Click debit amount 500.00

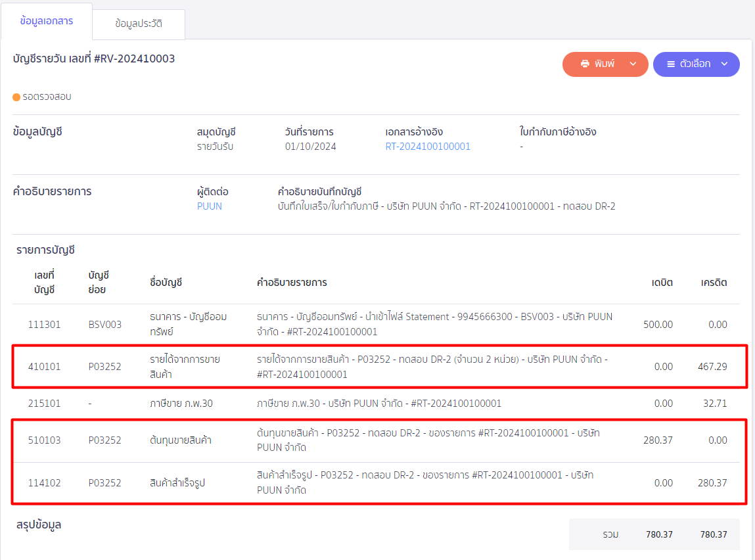pyautogui.click(x=658, y=325)
